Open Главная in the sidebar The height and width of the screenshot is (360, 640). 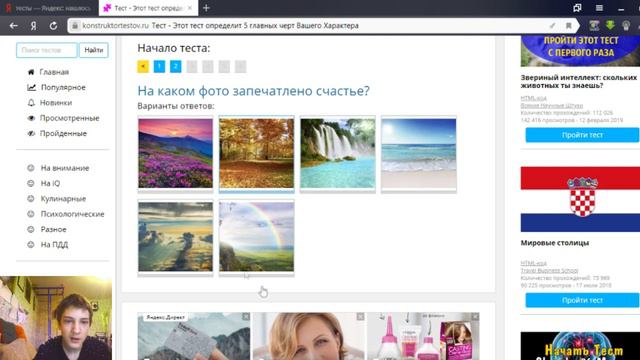(54, 72)
